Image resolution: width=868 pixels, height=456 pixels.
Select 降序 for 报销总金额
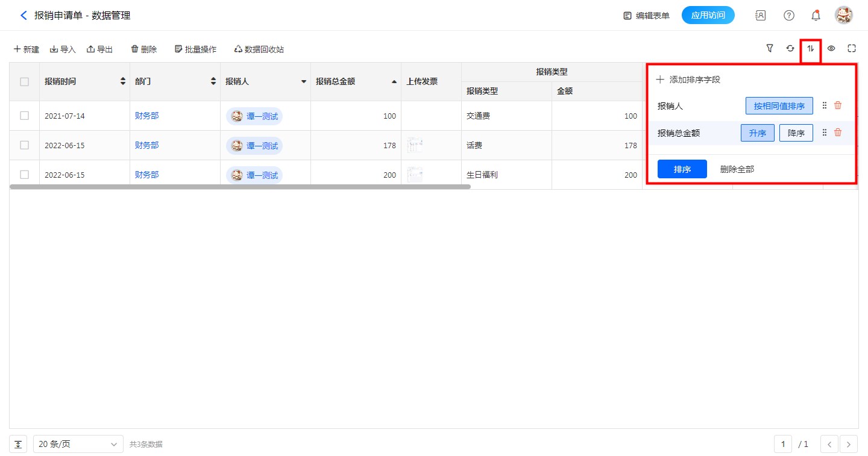(x=796, y=133)
